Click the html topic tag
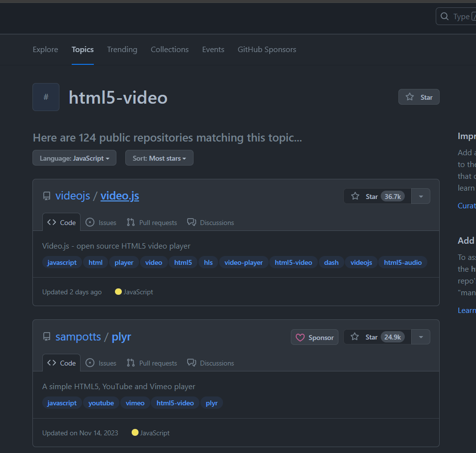The width and height of the screenshot is (476, 453). tap(95, 262)
